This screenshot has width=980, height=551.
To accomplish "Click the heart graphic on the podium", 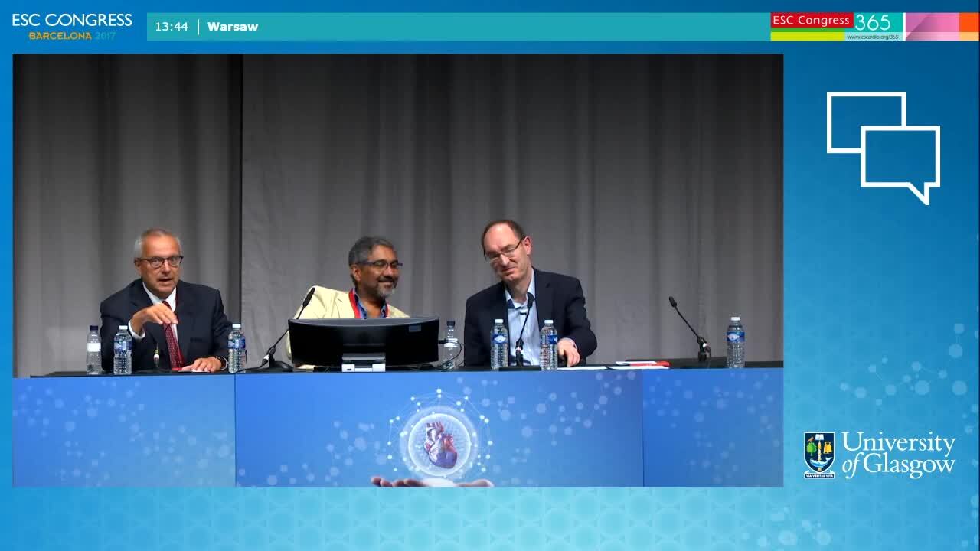I will (439, 443).
